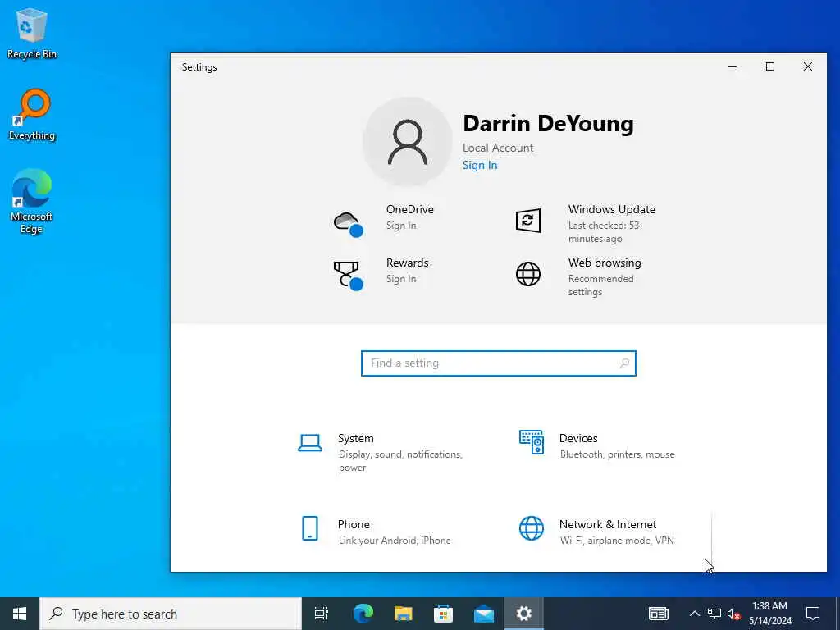The width and height of the screenshot is (840, 630).
Task: Click the Rewards medal icon
Action: click(x=348, y=276)
